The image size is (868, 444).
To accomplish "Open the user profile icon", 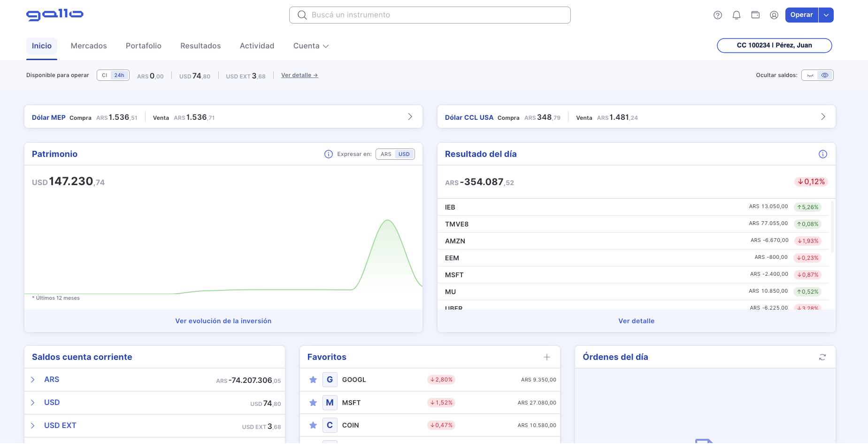I will [774, 15].
